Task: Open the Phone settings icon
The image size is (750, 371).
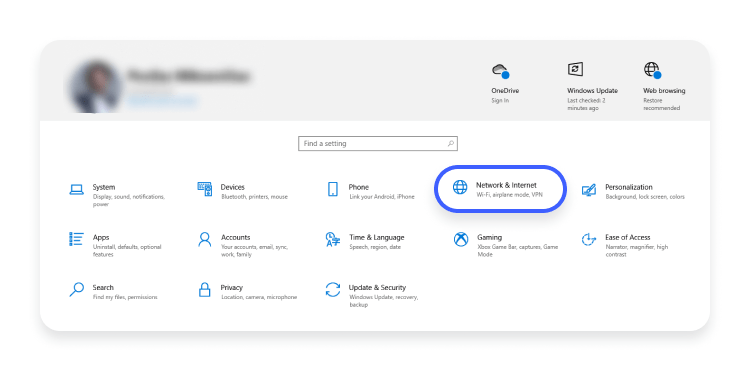Action: point(332,189)
